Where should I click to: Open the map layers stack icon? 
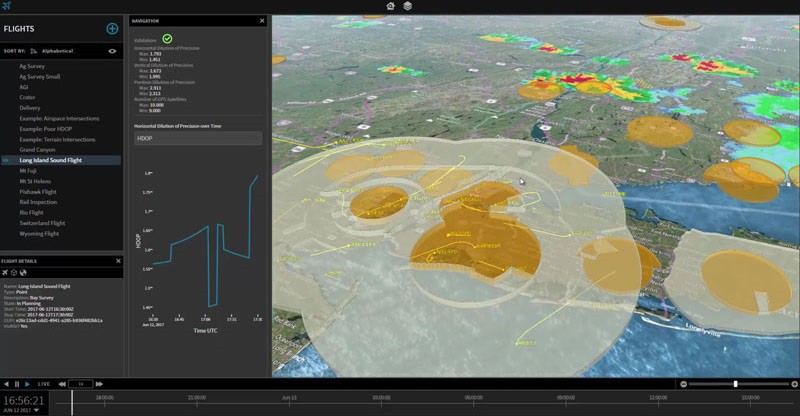[408, 6]
